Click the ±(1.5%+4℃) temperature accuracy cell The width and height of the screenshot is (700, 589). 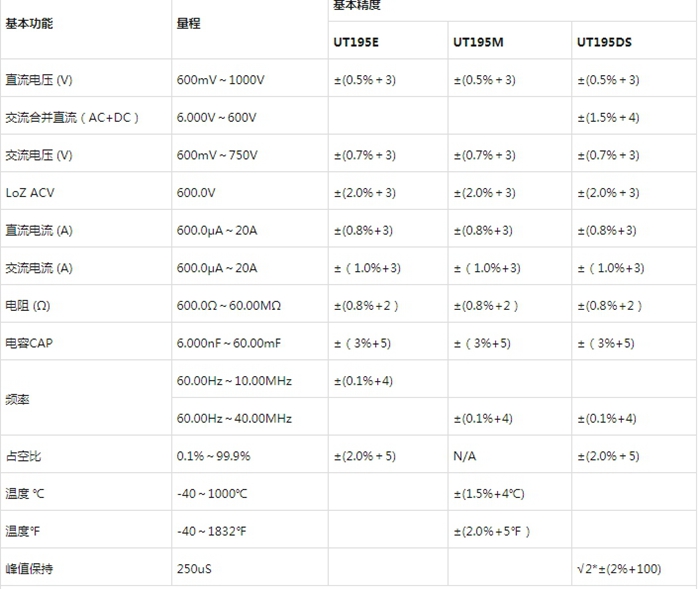click(489, 494)
